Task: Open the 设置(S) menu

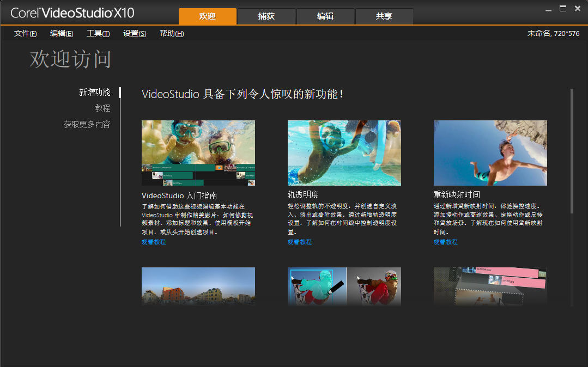Action: coord(135,33)
